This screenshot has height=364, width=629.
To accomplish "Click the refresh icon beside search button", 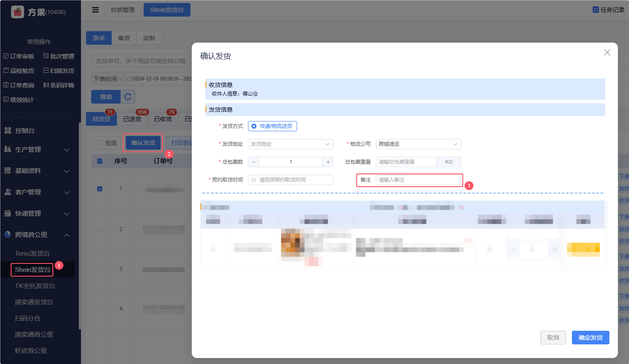I will 128,97.
